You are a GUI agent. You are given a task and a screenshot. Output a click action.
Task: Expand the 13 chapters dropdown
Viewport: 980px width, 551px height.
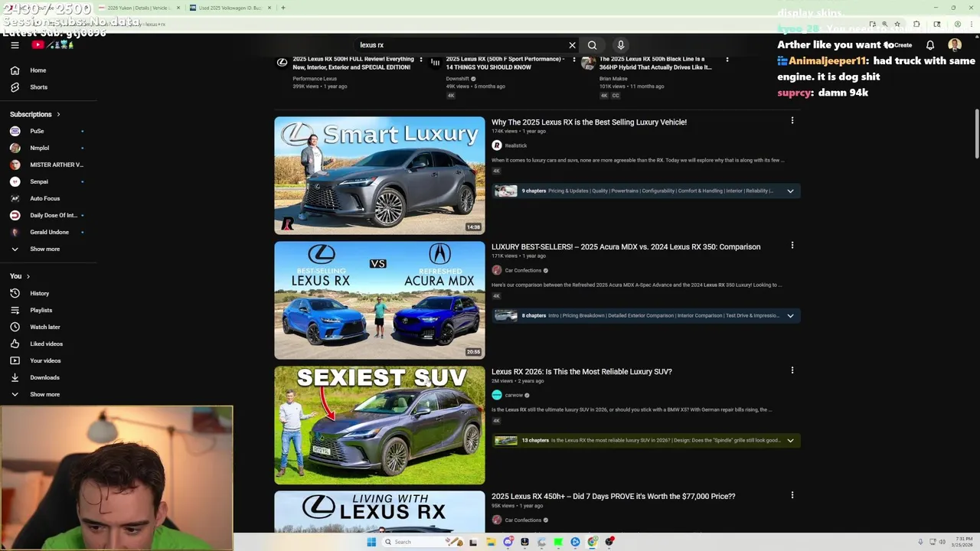coord(790,440)
